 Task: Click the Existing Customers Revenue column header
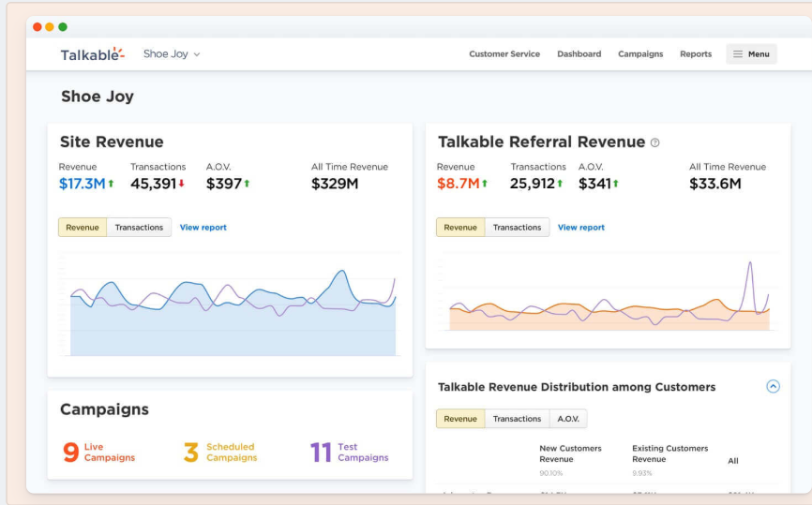tap(669, 453)
